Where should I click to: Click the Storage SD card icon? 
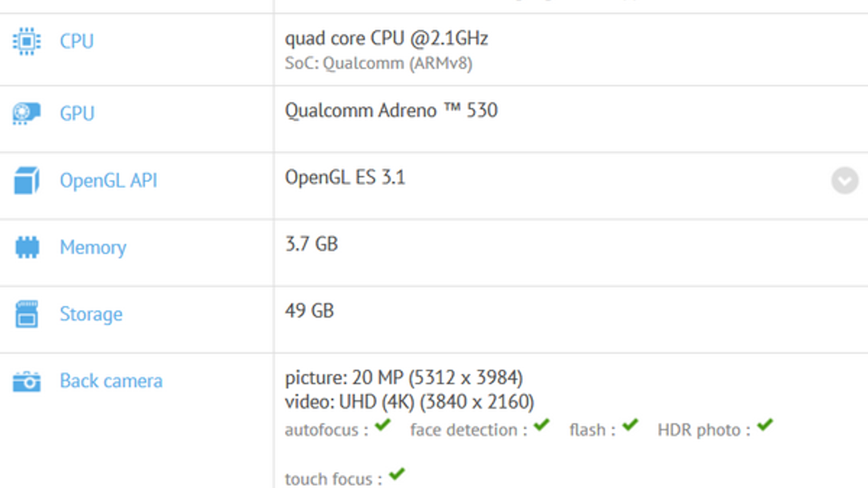pyautogui.click(x=27, y=314)
